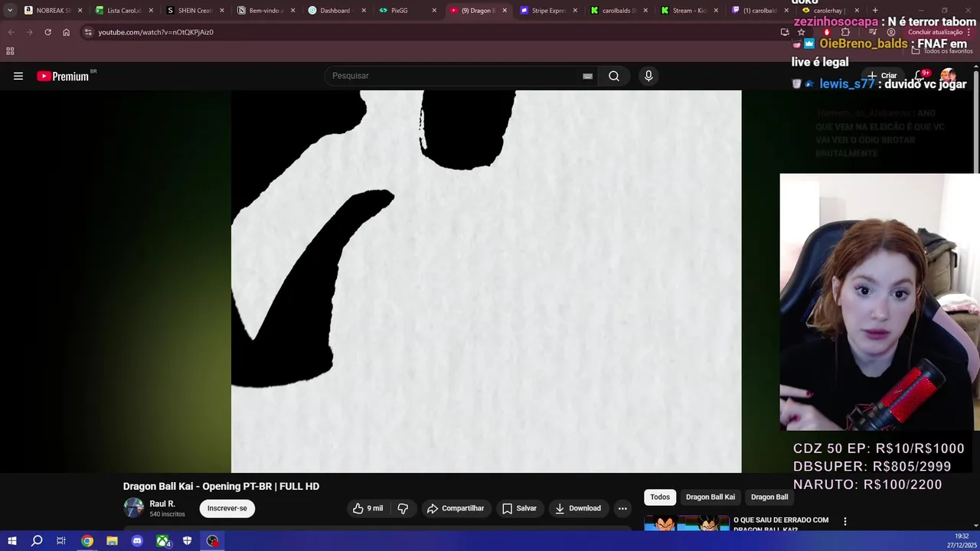The image size is (980, 551).
Task: Open Windows Security shield on taskbar
Action: pyautogui.click(x=187, y=541)
